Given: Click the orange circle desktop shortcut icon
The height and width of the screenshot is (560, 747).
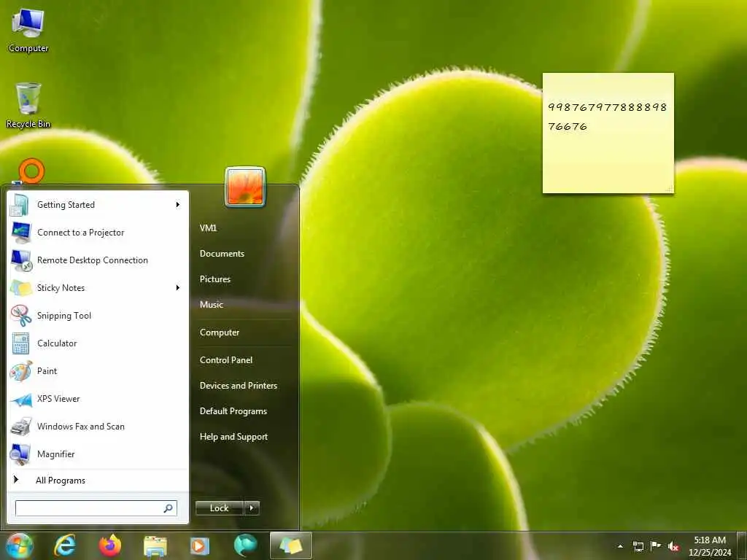Looking at the screenshot, I should click(31, 171).
